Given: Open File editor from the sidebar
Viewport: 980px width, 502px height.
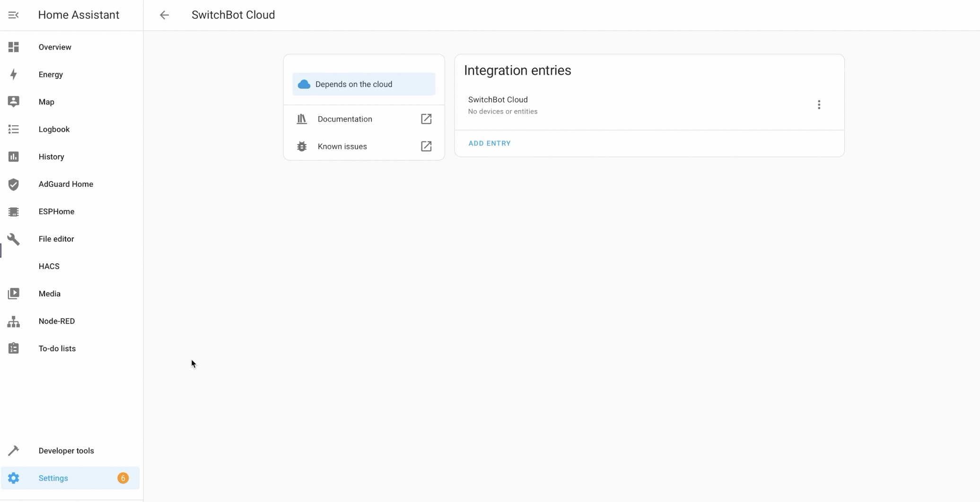Looking at the screenshot, I should (70, 239).
